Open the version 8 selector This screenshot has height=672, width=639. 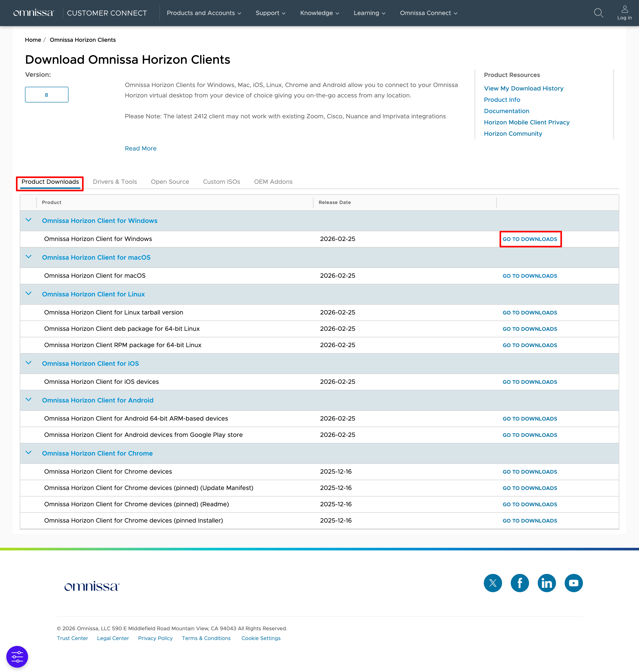(x=47, y=95)
